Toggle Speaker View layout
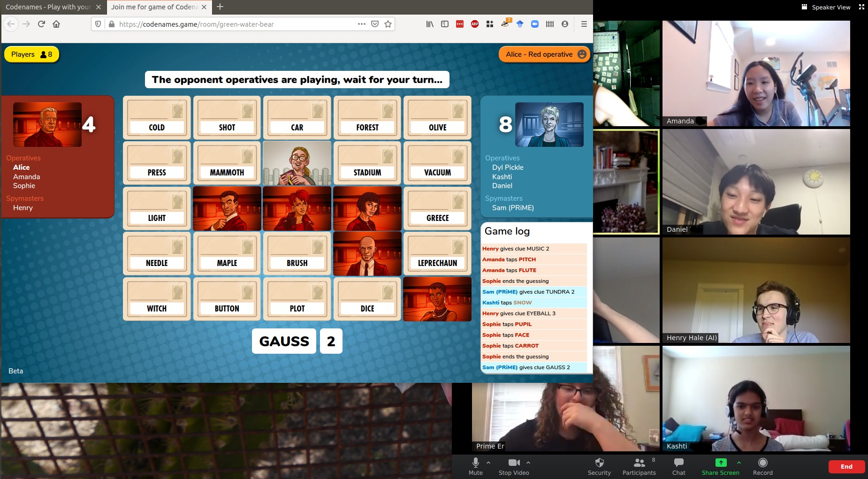 coord(826,7)
